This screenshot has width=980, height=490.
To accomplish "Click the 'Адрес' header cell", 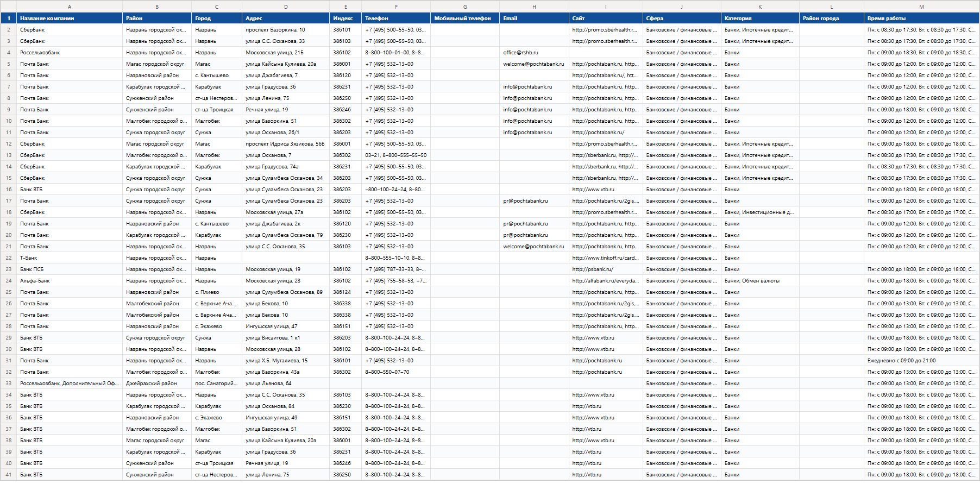I will [x=286, y=18].
